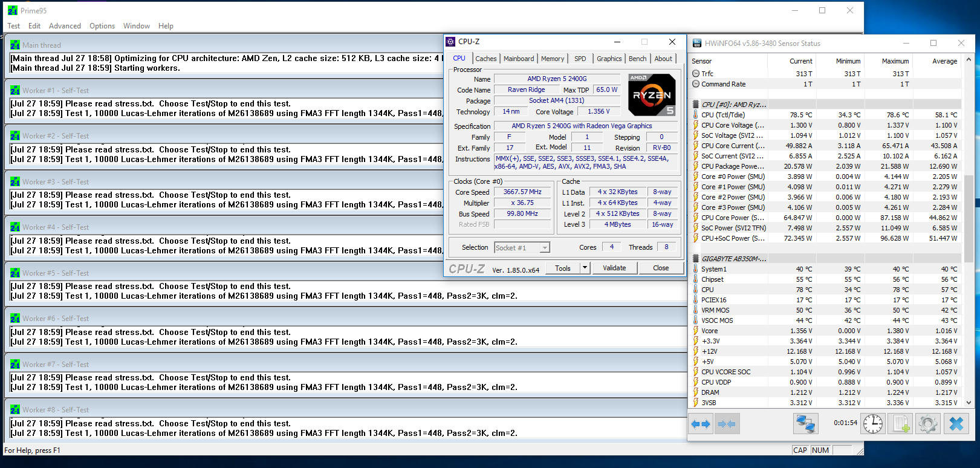
Task: Click Core Speed value 3667.57 MHz
Action: [x=523, y=192]
